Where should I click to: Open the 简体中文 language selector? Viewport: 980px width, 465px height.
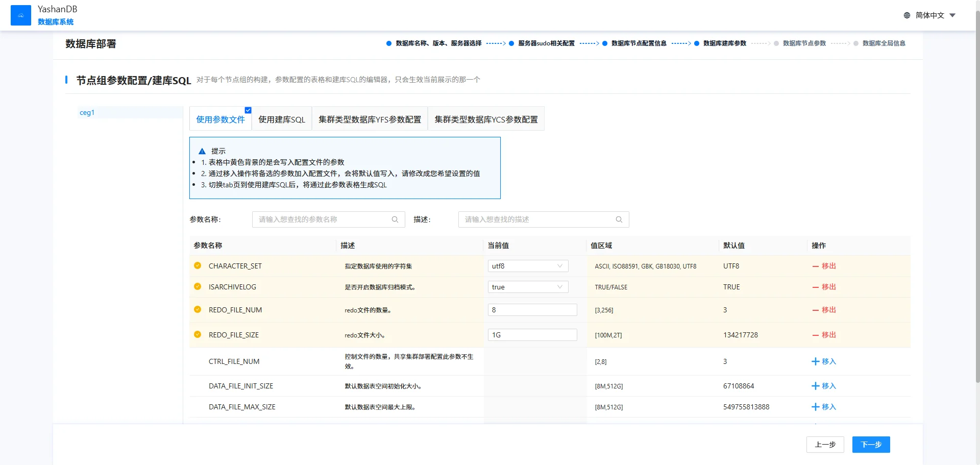tap(930, 15)
